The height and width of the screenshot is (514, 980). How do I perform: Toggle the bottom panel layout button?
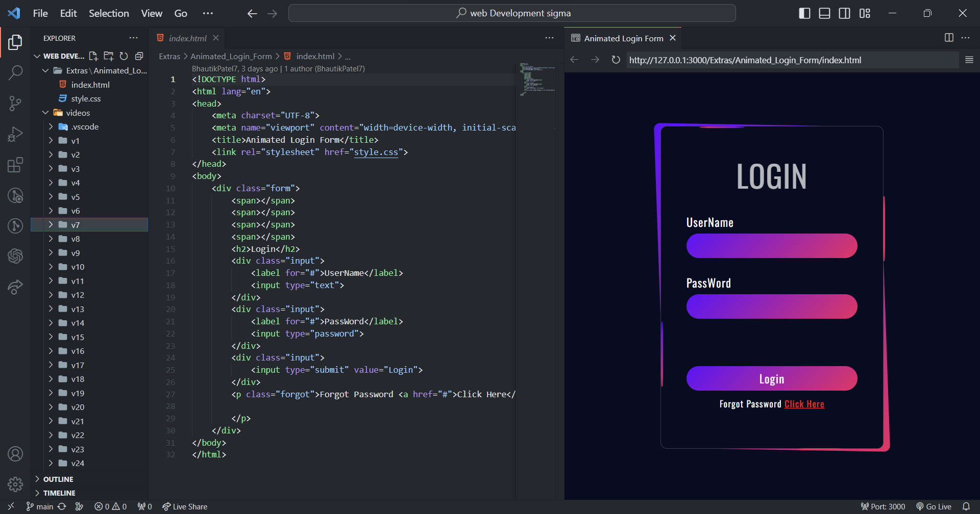(824, 13)
